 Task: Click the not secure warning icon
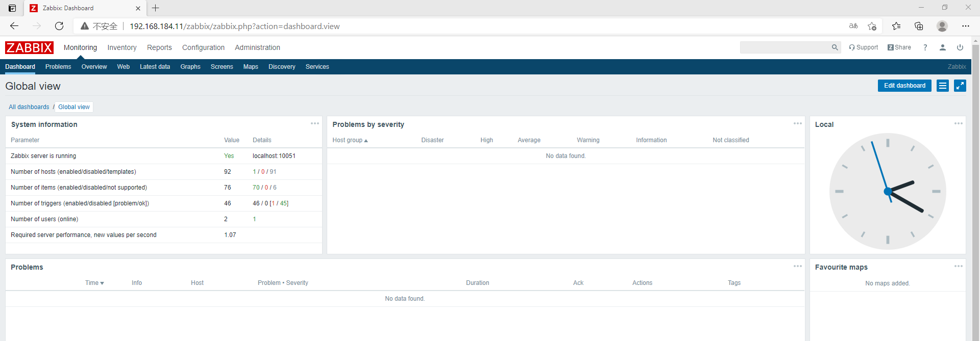pyautogui.click(x=85, y=26)
